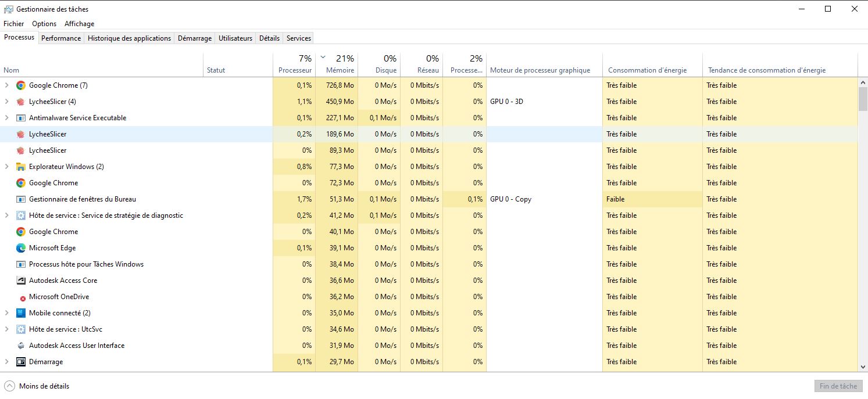Click the Moins de détails button
This screenshot has height=399, width=868.
click(37, 386)
